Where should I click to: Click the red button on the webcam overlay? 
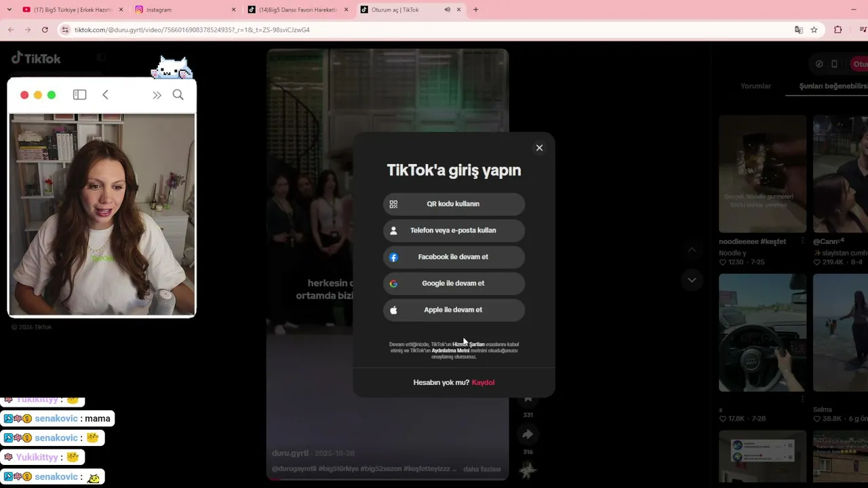[x=24, y=95]
